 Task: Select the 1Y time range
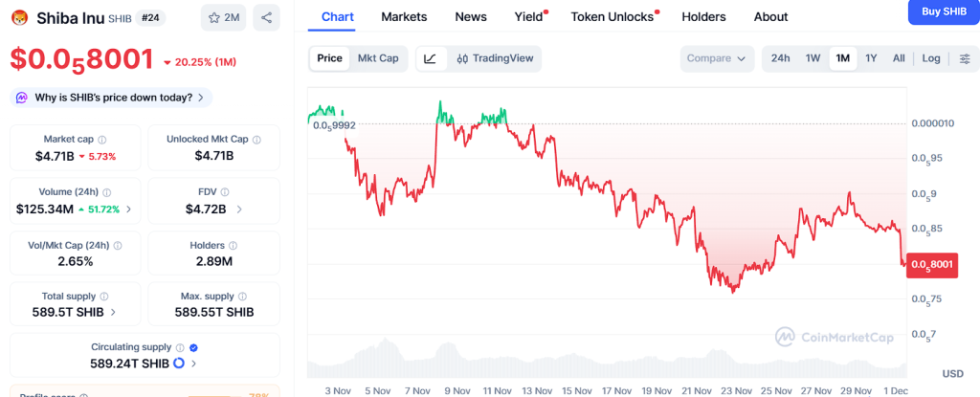click(x=871, y=58)
